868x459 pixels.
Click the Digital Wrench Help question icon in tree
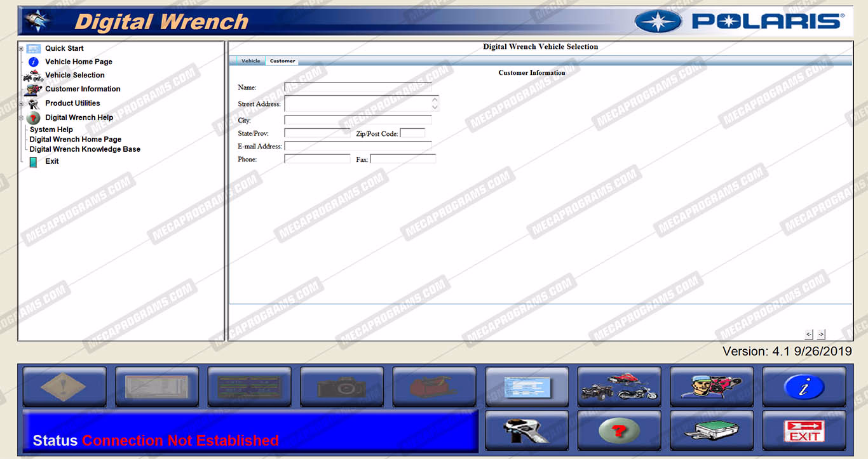click(x=34, y=117)
